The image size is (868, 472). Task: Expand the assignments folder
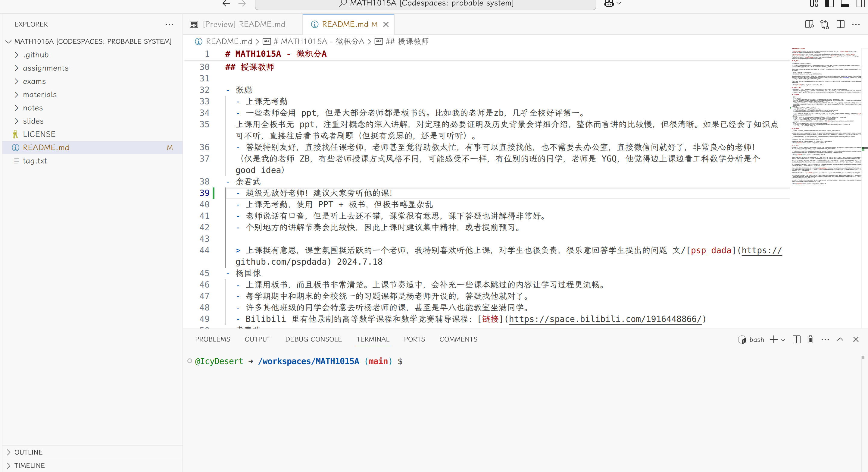point(45,68)
